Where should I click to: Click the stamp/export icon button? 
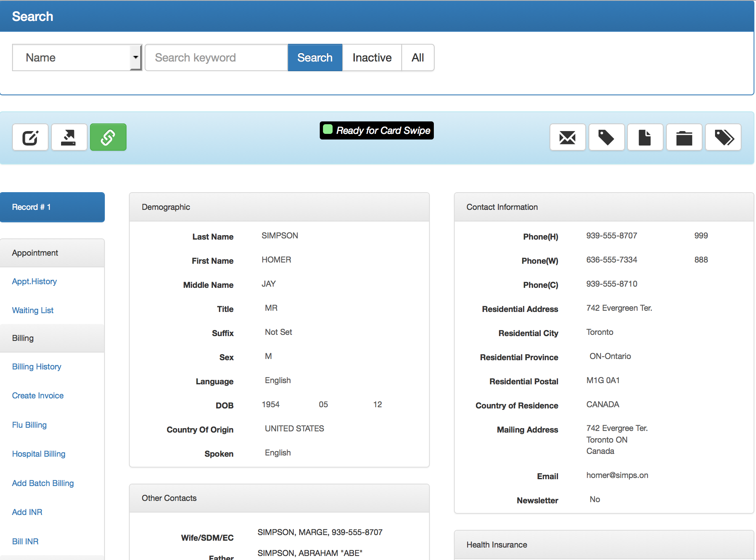[x=69, y=137]
